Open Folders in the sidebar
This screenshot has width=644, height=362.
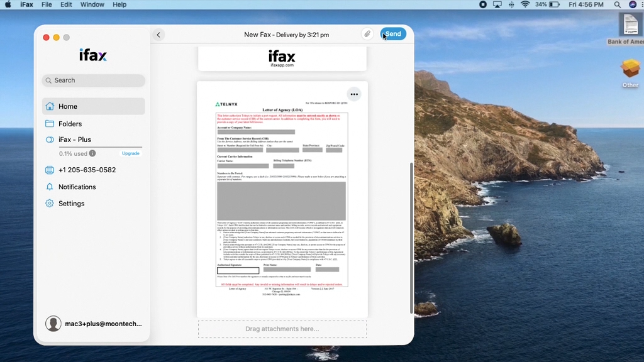click(x=93, y=124)
